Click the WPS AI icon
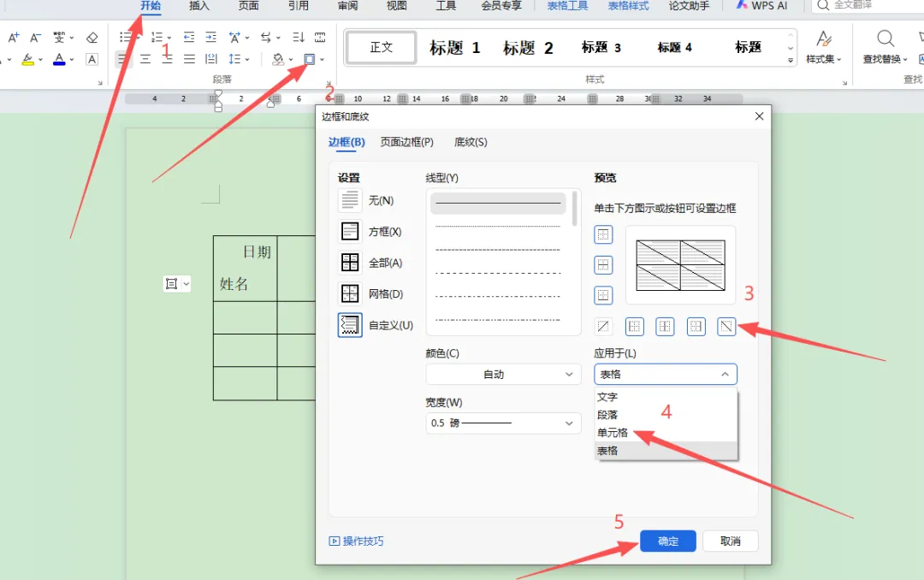 742,5
